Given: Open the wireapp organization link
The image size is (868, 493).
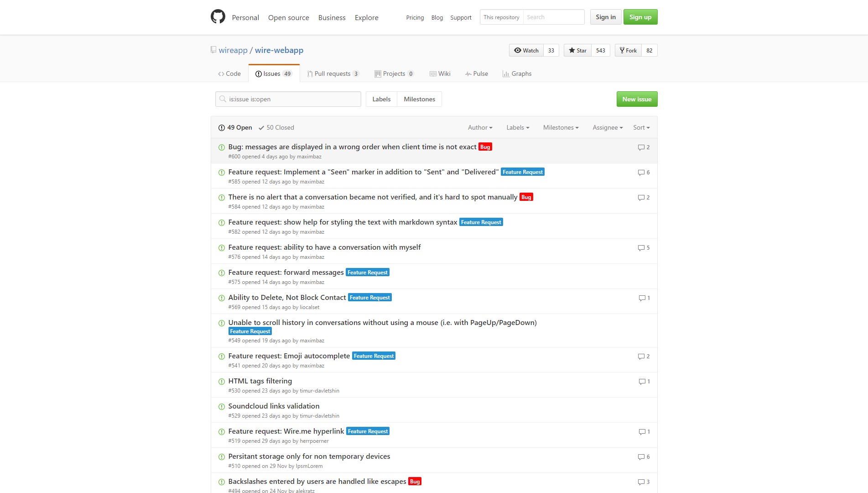Looking at the screenshot, I should 233,50.
